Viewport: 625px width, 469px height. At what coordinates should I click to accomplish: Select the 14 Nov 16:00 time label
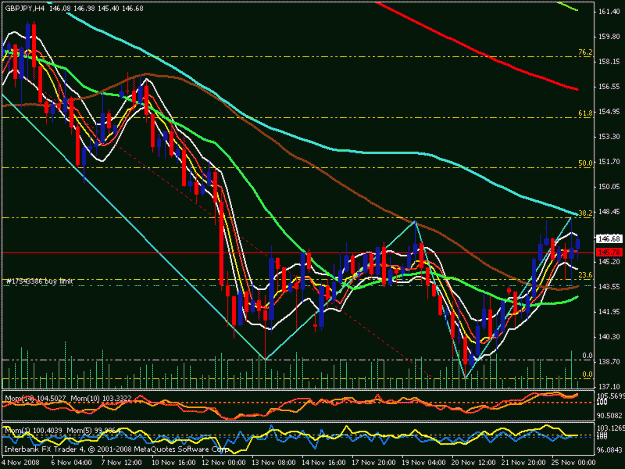click(x=323, y=463)
